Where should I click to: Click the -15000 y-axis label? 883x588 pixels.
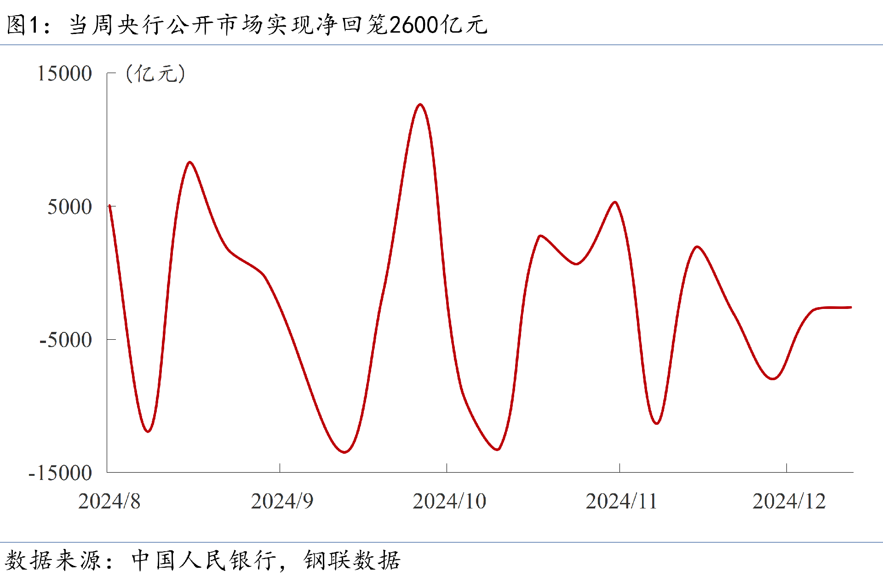60,473
